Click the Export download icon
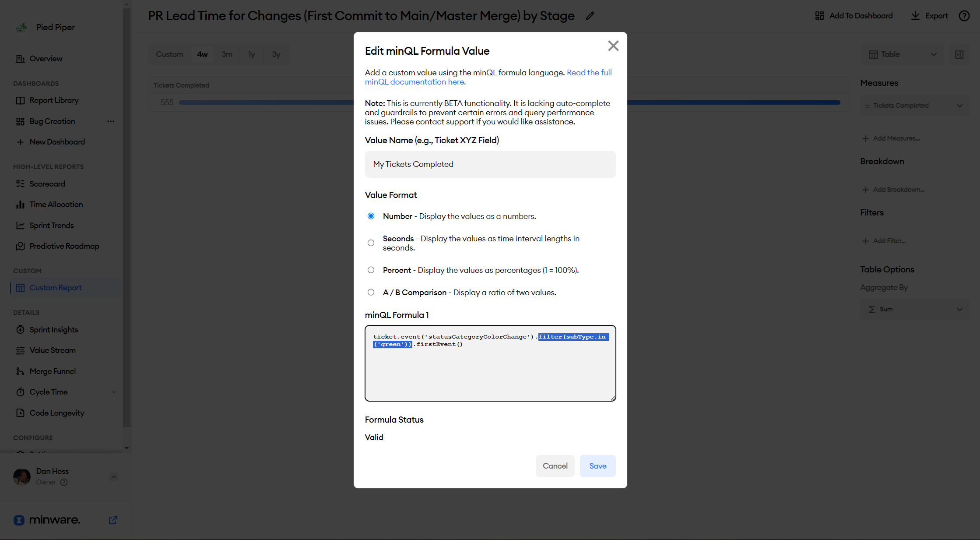 (915, 16)
